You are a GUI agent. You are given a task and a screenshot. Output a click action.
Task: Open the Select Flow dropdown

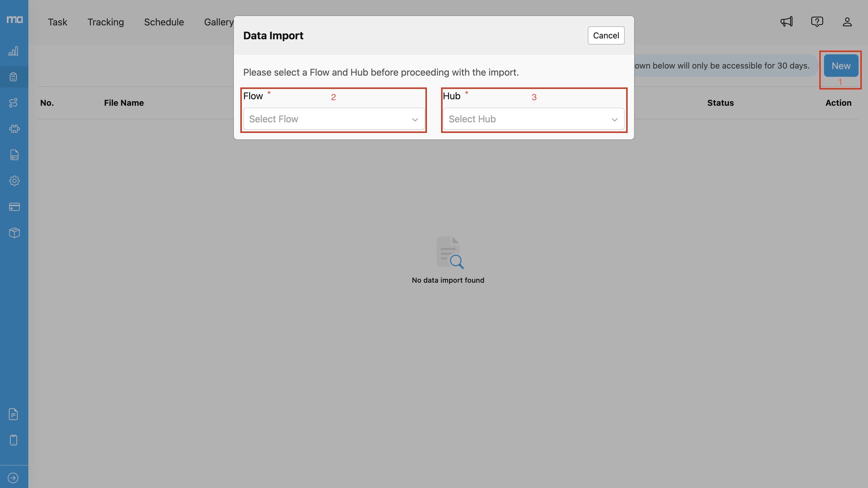point(333,119)
